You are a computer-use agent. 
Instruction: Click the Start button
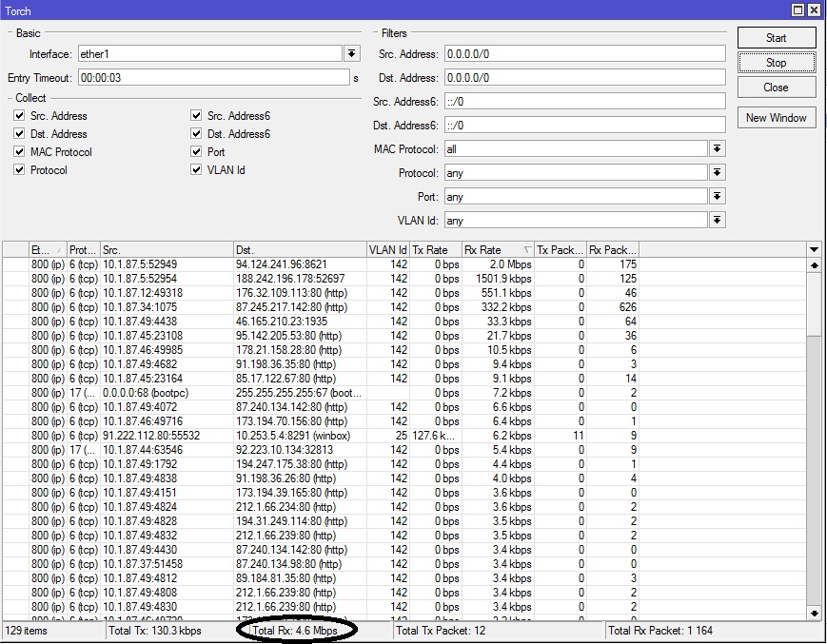(777, 38)
